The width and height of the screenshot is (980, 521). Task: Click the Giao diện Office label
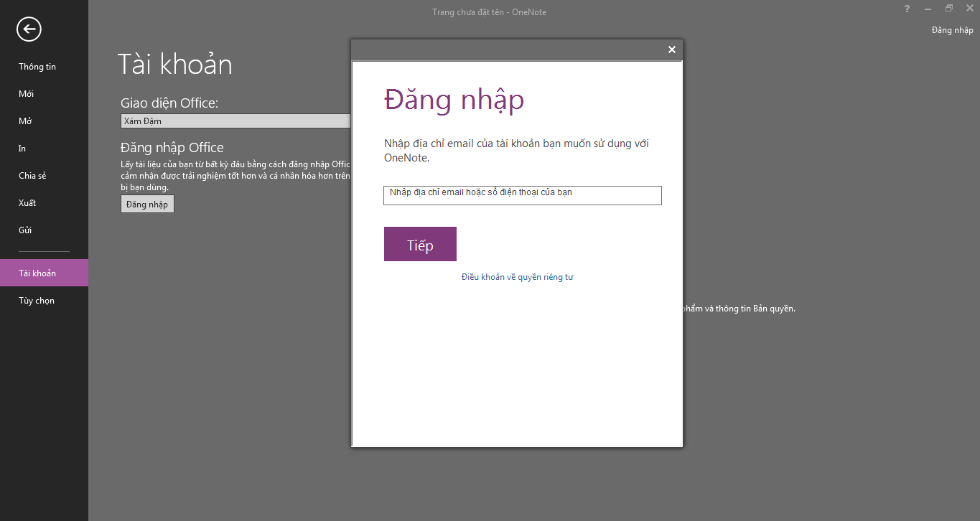[x=169, y=103]
